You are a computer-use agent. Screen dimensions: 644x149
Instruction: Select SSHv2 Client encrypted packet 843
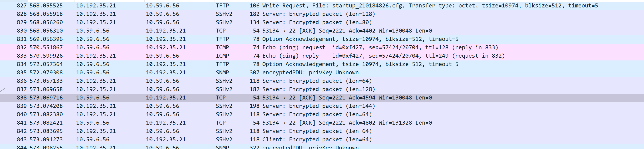pos(300,139)
